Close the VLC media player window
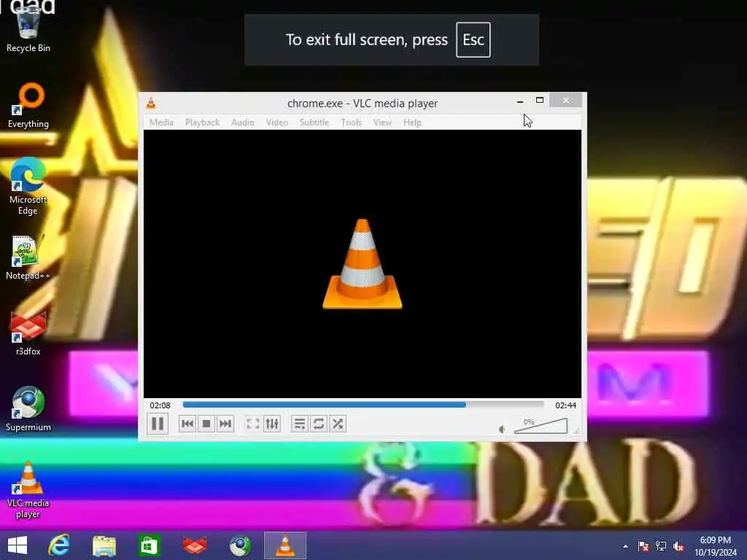The width and height of the screenshot is (747, 560). coord(565,101)
